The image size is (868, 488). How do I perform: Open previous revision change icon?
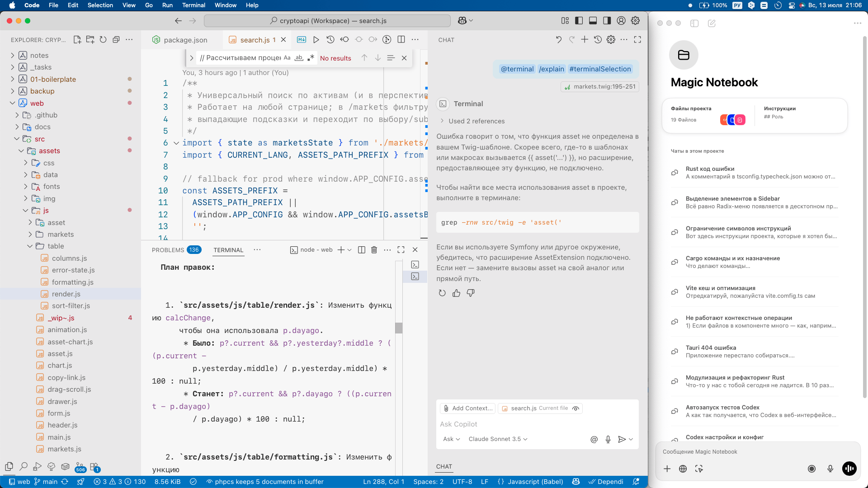pos(344,40)
